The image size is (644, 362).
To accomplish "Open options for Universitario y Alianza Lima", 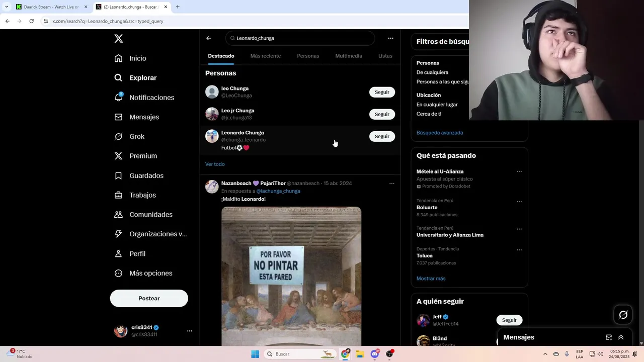I will pyautogui.click(x=519, y=229).
